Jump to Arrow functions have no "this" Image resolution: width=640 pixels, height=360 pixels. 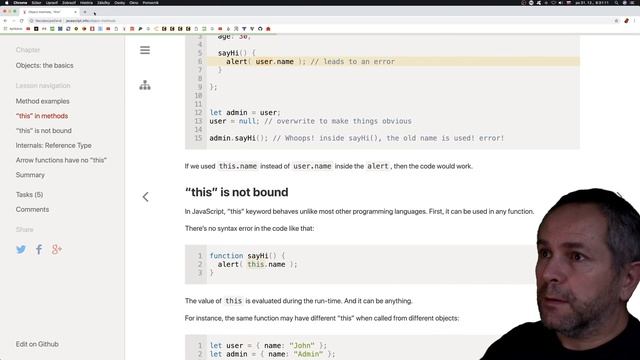pos(61,160)
